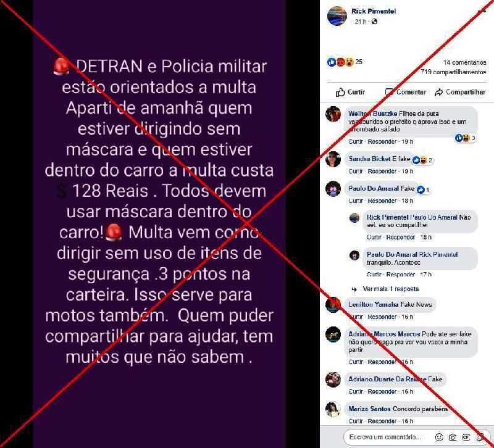Image resolution: width=494 pixels, height=448 pixels.
Task: Click Responder under Sandra Bicket's comment
Action: coord(382,172)
